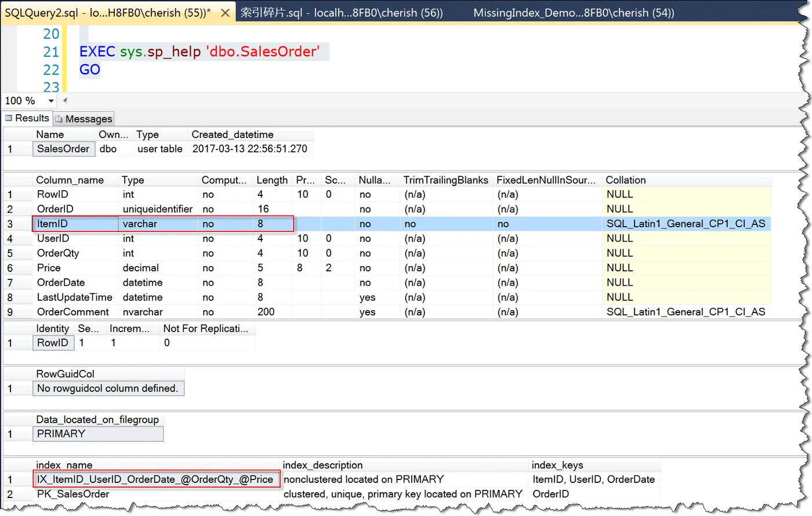The height and width of the screenshot is (516, 812).
Task: Click the EXEC sys.sp_help code line
Action: click(200, 52)
